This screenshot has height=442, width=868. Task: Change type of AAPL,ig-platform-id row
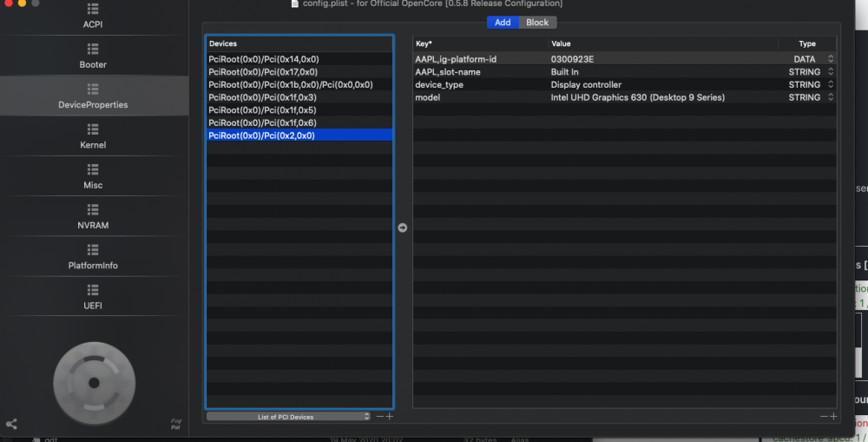pos(831,59)
